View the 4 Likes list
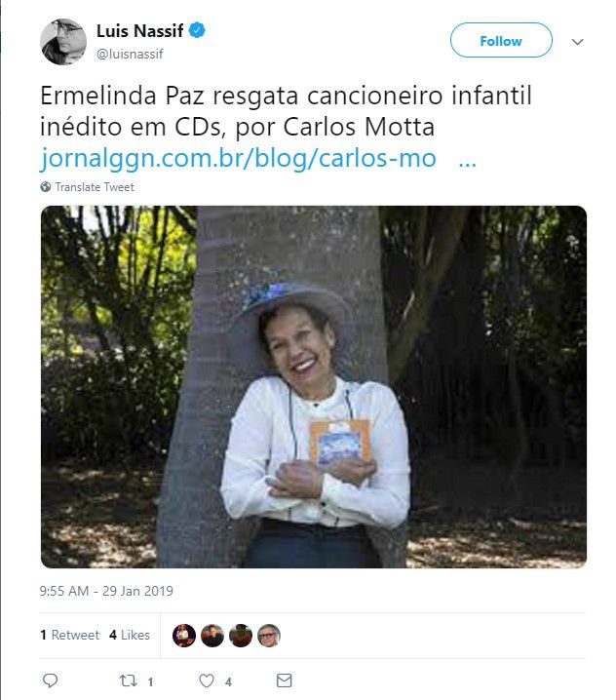The width and height of the screenshot is (616, 700). click(x=130, y=635)
